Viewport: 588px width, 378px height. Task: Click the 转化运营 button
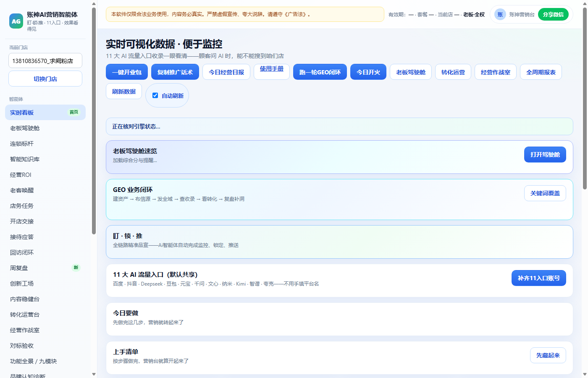[x=453, y=72]
